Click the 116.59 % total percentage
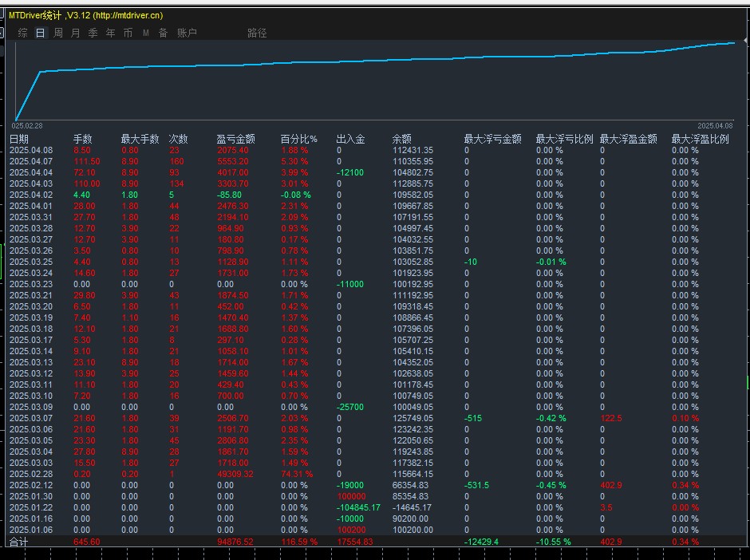The width and height of the screenshot is (750, 560). pyautogui.click(x=299, y=542)
